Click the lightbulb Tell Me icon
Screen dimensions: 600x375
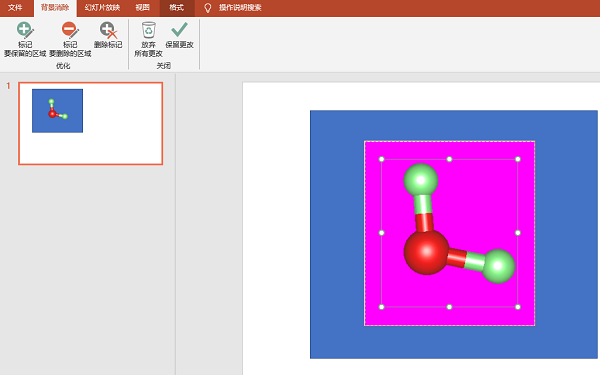click(x=207, y=8)
